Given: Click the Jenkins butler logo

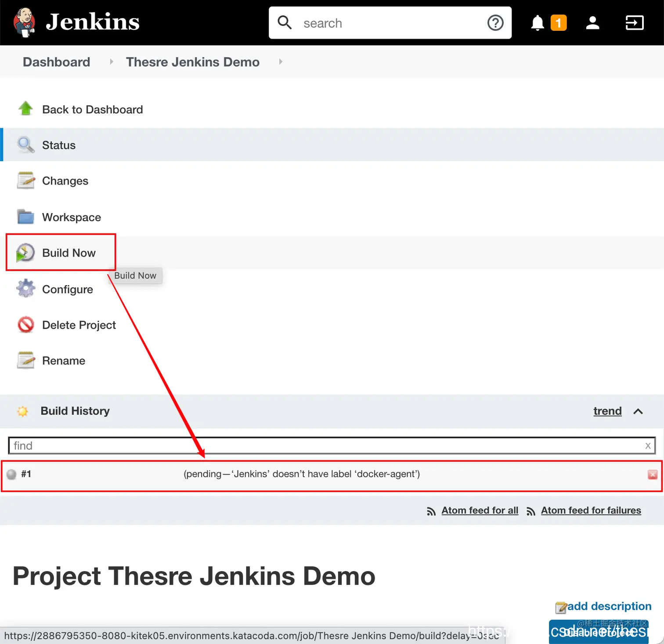Looking at the screenshot, I should tap(24, 22).
